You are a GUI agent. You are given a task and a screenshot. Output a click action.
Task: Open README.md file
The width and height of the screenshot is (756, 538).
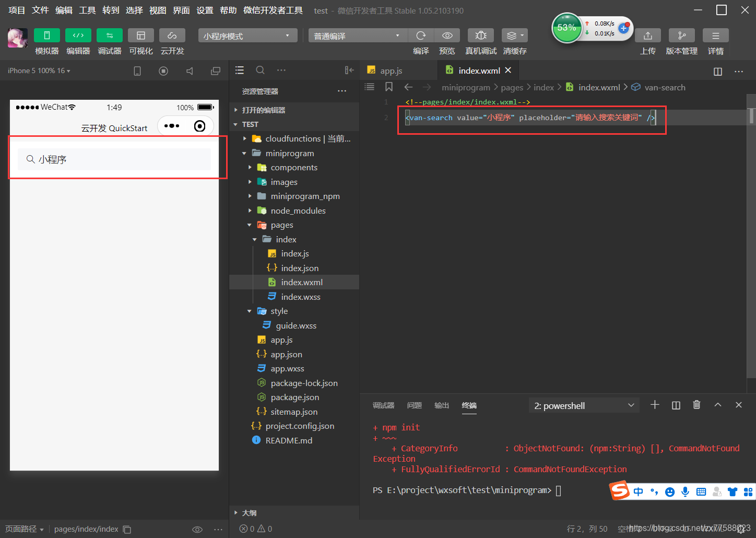point(294,440)
